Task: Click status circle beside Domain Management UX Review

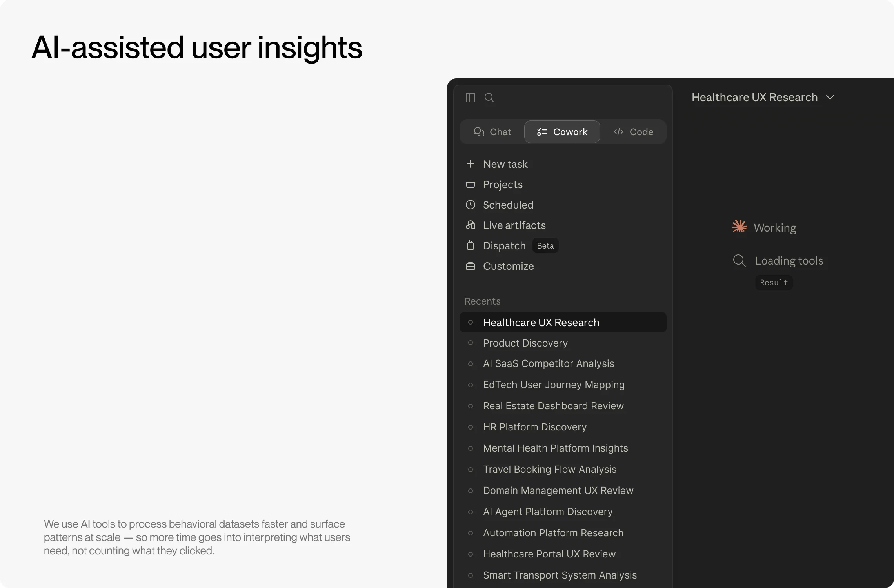Action: click(x=471, y=491)
